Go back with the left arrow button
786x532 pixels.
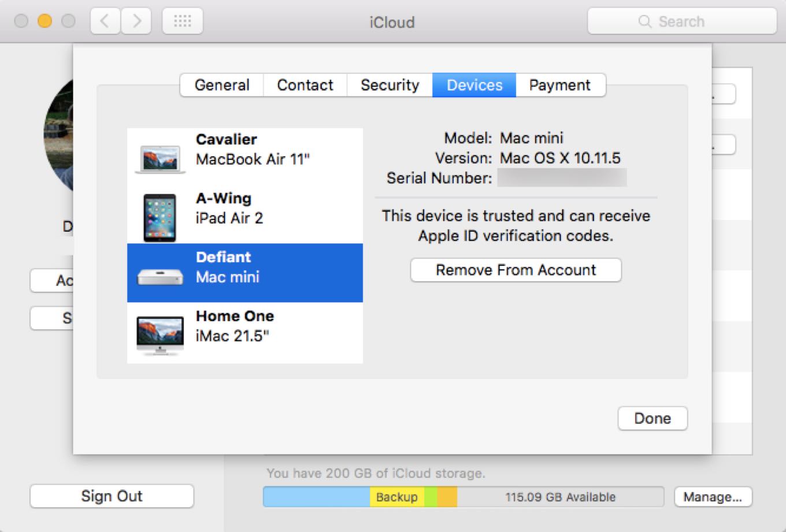tap(105, 22)
